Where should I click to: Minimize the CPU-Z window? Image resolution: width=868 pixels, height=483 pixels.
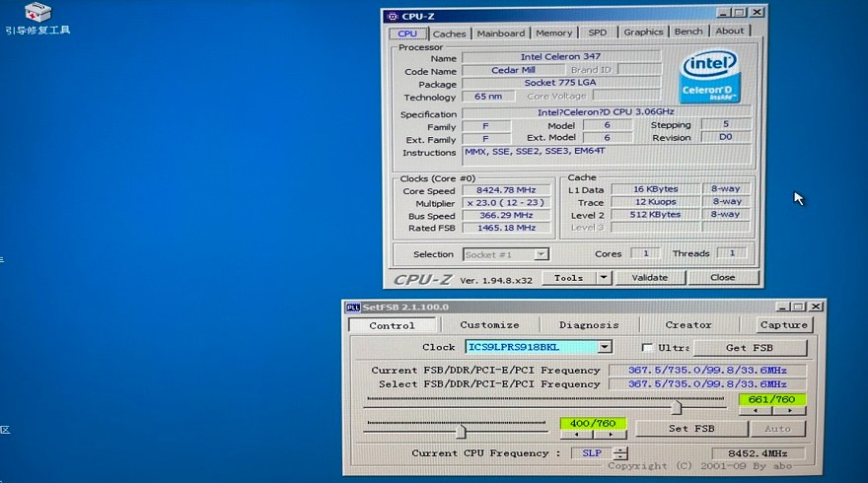point(723,12)
